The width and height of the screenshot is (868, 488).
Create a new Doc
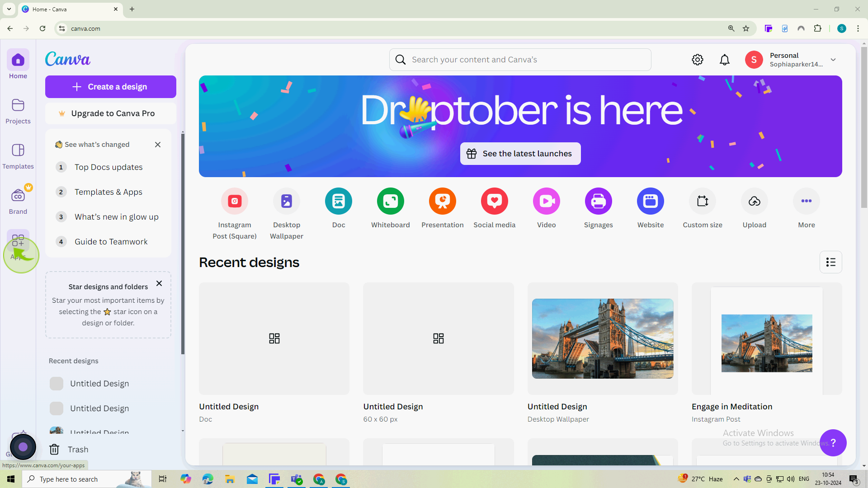[339, 208]
